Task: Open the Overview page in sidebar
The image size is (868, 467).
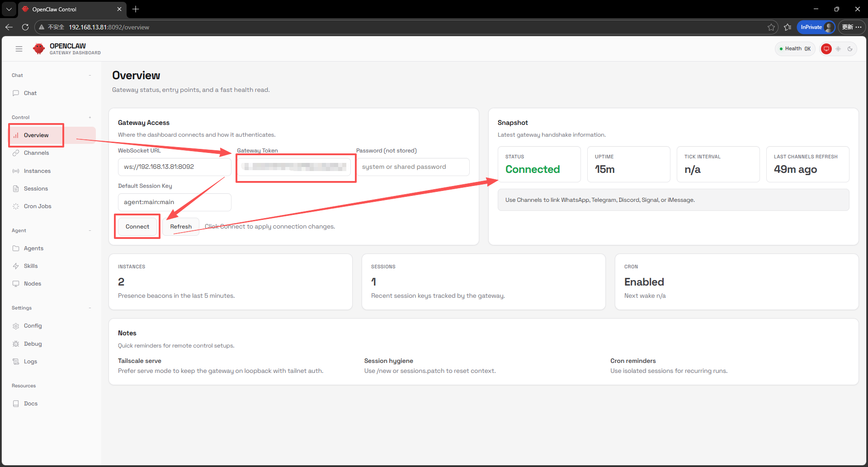Action: (52, 135)
